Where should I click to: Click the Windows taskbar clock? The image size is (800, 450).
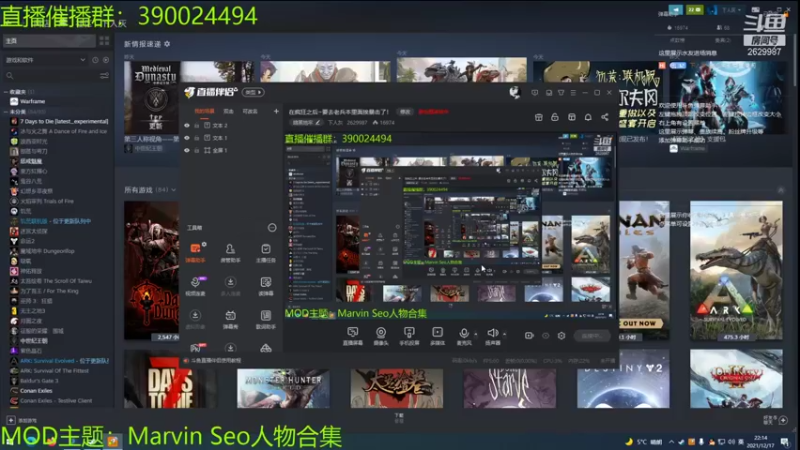pos(760,441)
